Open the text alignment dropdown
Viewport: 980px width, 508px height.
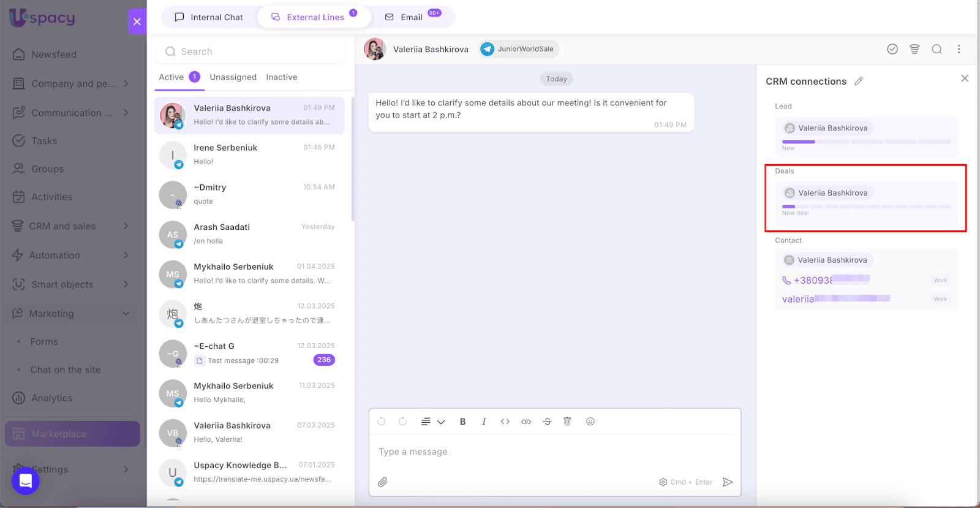[432, 422]
